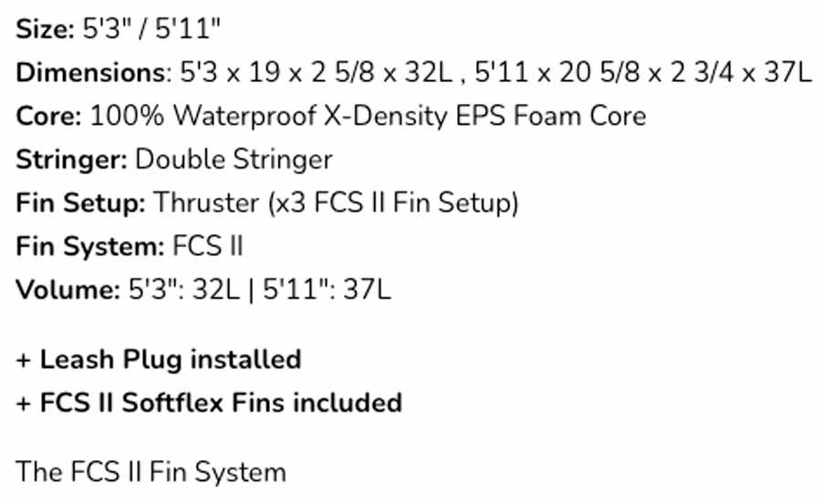This screenshot has width=821, height=504.
Task: Click the FCS II value after Fin System
Action: pyautogui.click(x=208, y=246)
